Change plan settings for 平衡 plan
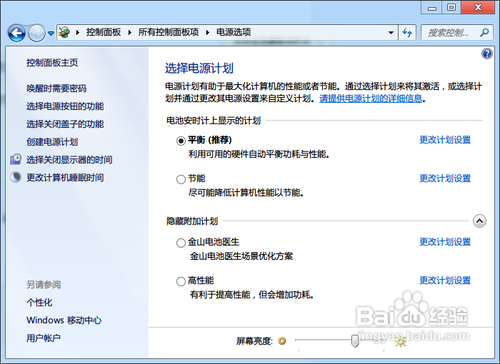The image size is (500, 364). [445, 140]
